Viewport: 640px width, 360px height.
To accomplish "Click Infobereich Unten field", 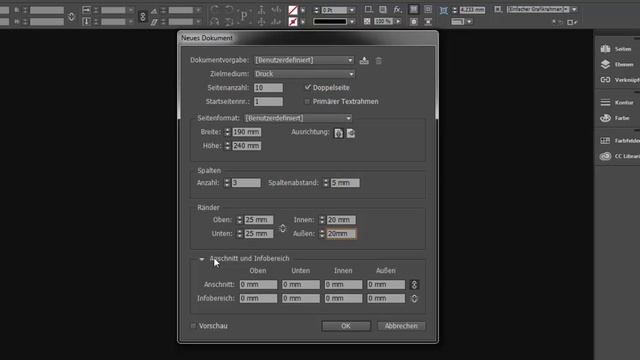I will [301, 298].
